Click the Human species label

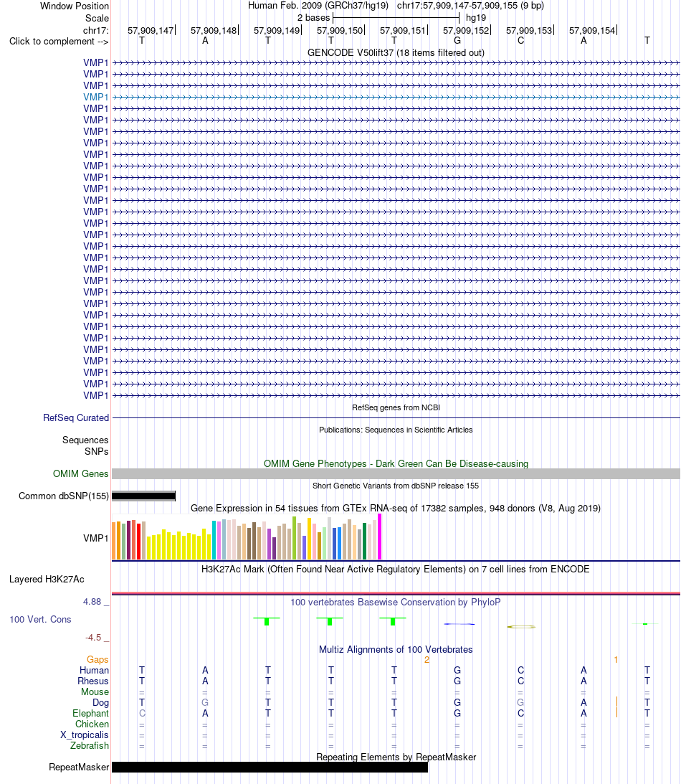[x=94, y=670]
